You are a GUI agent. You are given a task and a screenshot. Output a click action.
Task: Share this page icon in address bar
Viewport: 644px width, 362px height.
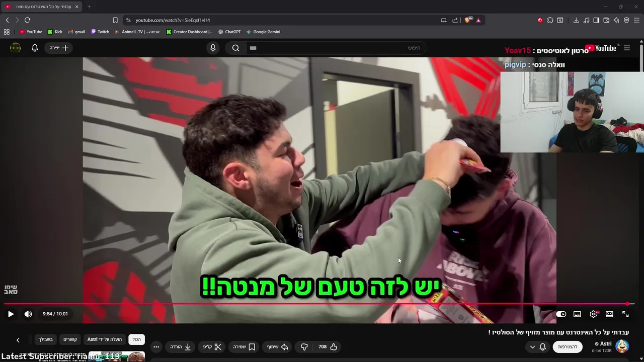coord(455,20)
